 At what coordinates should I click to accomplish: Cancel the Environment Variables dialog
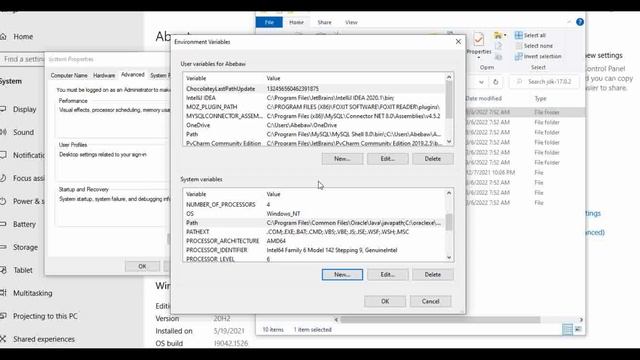click(x=430, y=301)
